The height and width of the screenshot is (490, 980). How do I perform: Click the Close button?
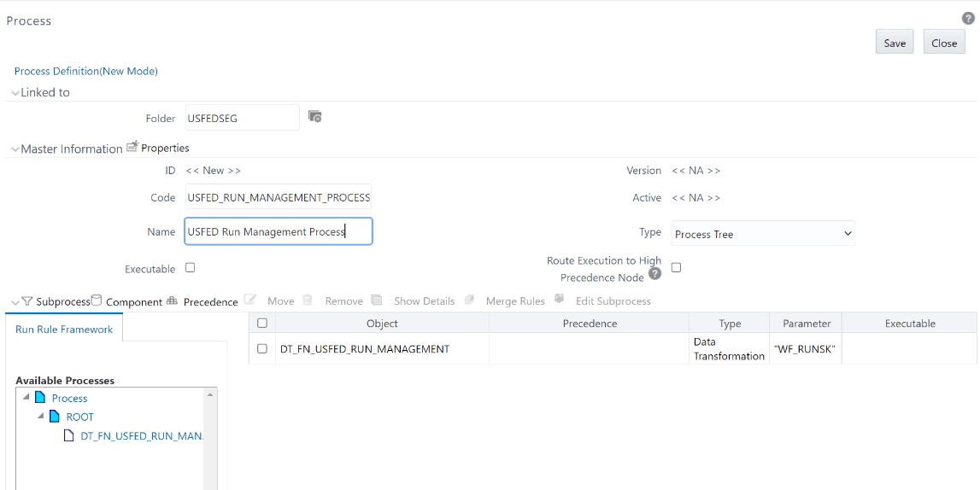(944, 43)
